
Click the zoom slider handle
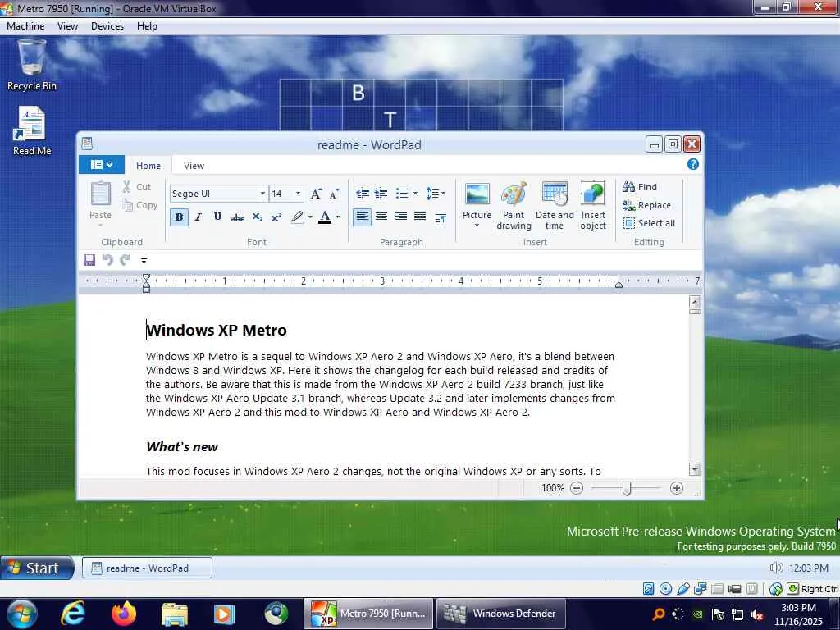click(x=627, y=488)
